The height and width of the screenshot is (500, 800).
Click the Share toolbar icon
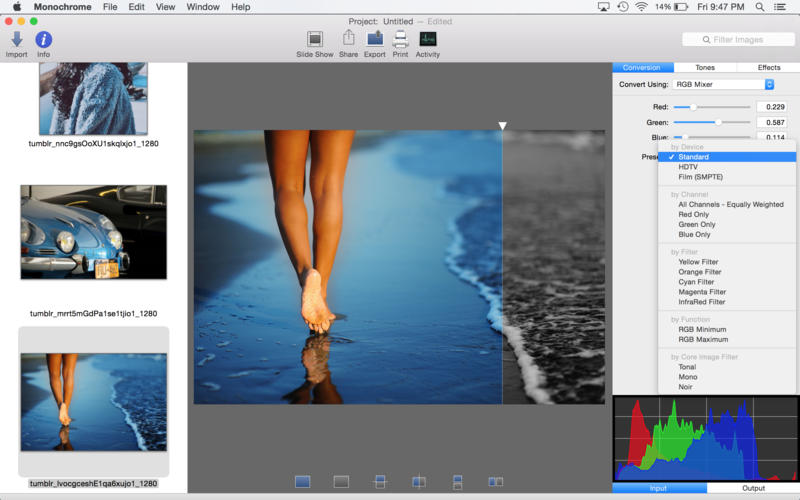348,43
